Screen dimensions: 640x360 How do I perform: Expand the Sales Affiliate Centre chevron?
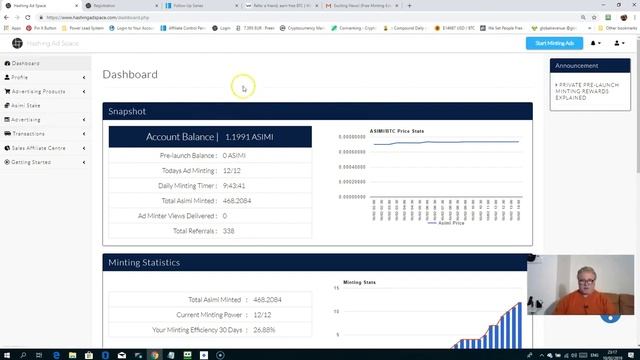[x=84, y=148]
